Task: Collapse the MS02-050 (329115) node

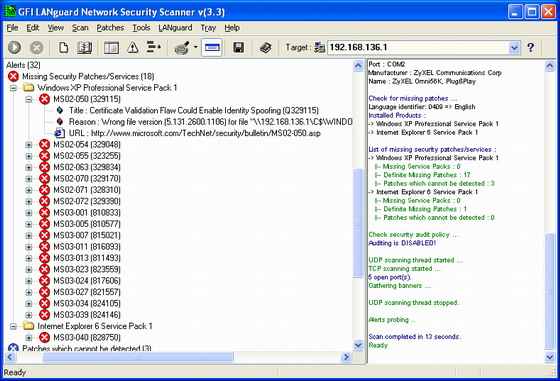Action: click(x=29, y=99)
